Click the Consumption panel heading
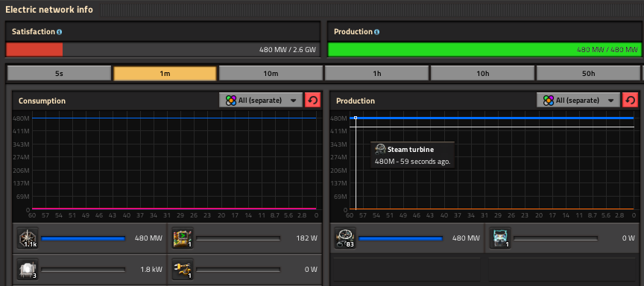Viewport: 644px width, 286px height. pyautogui.click(x=42, y=101)
